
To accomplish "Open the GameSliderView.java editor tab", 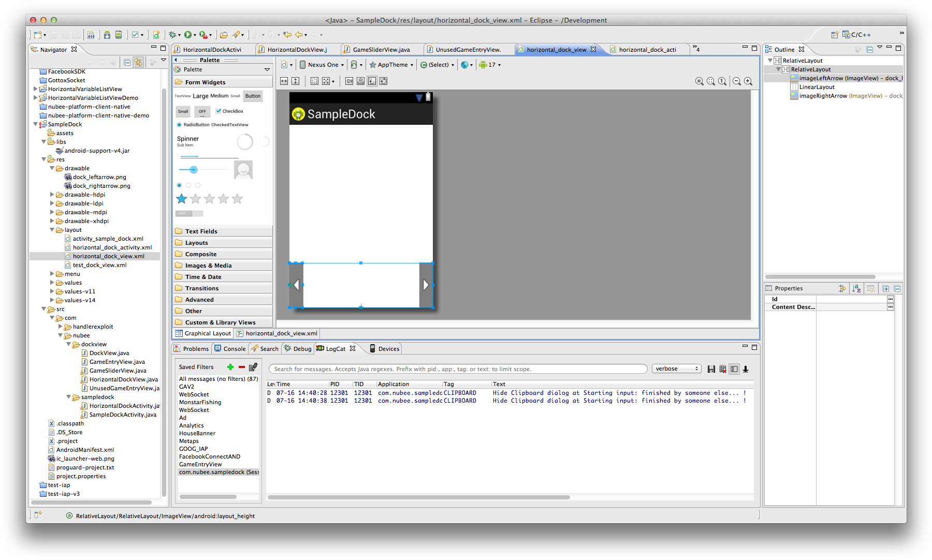I will tap(381, 50).
